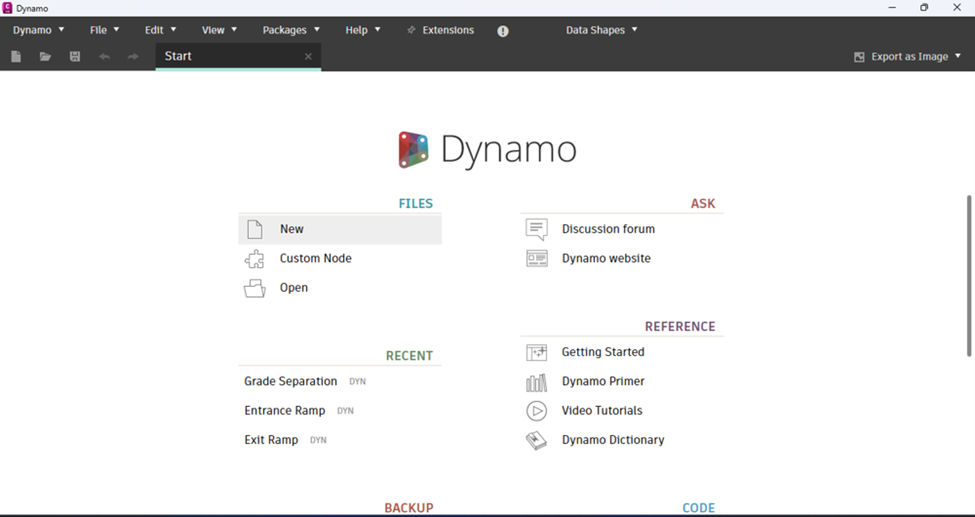Viewport: 975px width, 517px height.
Task: Click the book icon for Dynamo Dictionary
Action: pos(536,440)
